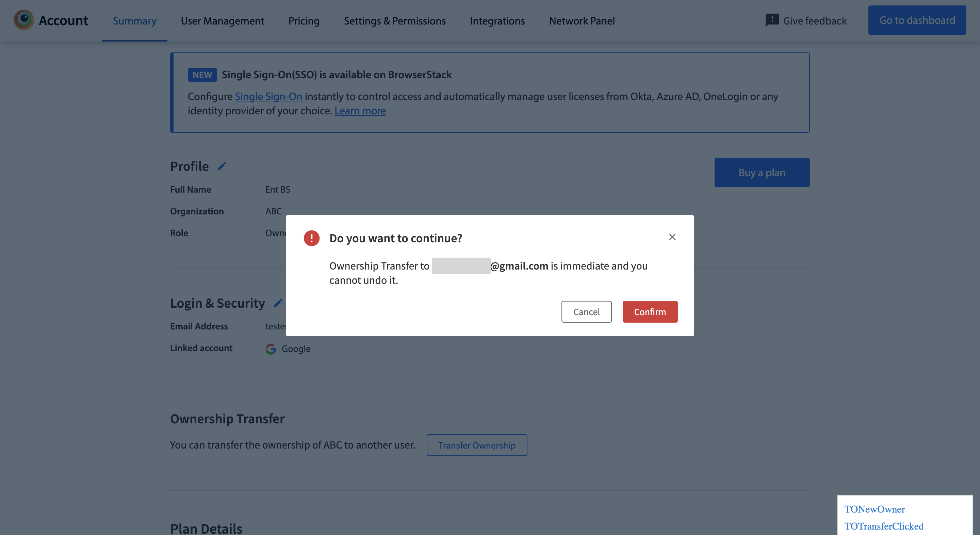Open the Learn more link

(x=360, y=111)
